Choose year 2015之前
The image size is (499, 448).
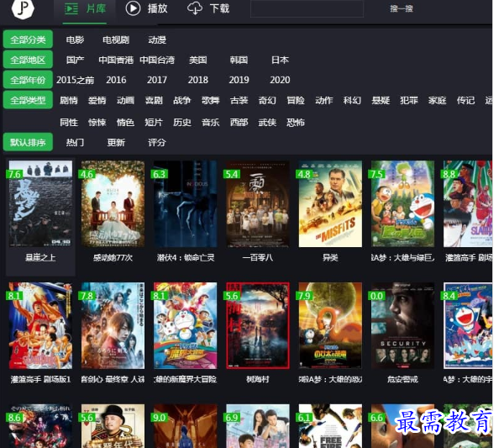(x=75, y=80)
